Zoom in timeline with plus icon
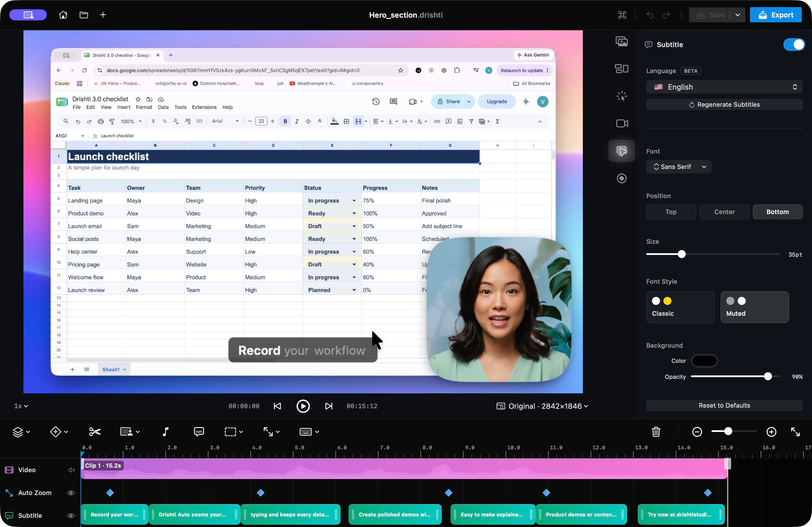The width and height of the screenshot is (812, 527). coord(771,432)
